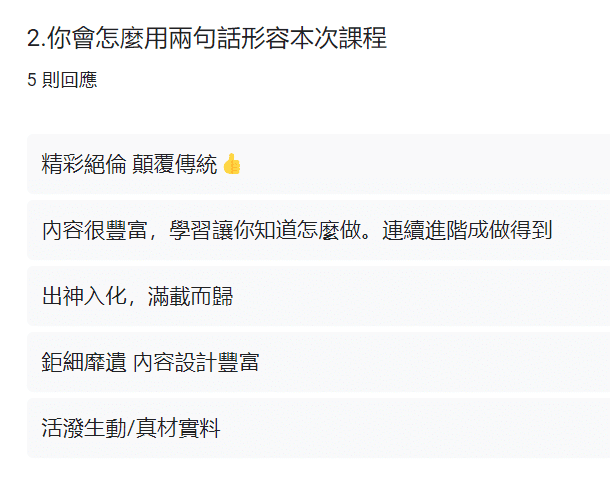Image resolution: width=610 pixels, height=488 pixels.
Task: Click the phrase 內容設計豐富
Action: [x=196, y=362]
